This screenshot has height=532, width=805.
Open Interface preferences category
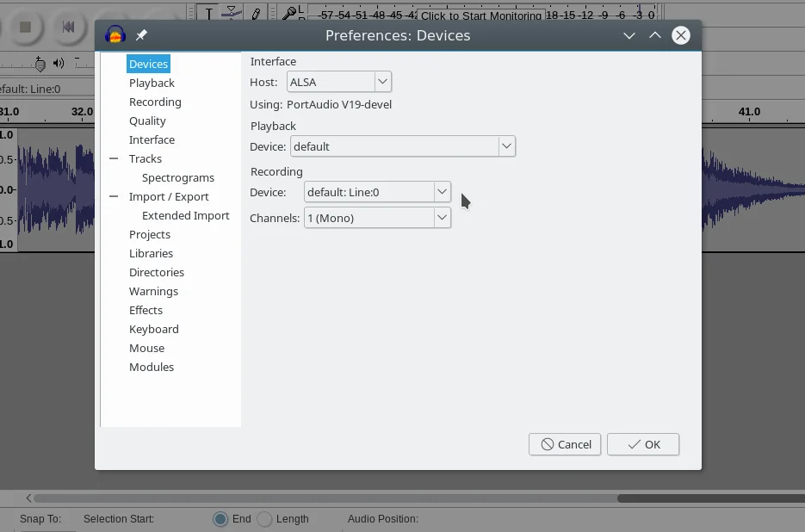tap(152, 139)
